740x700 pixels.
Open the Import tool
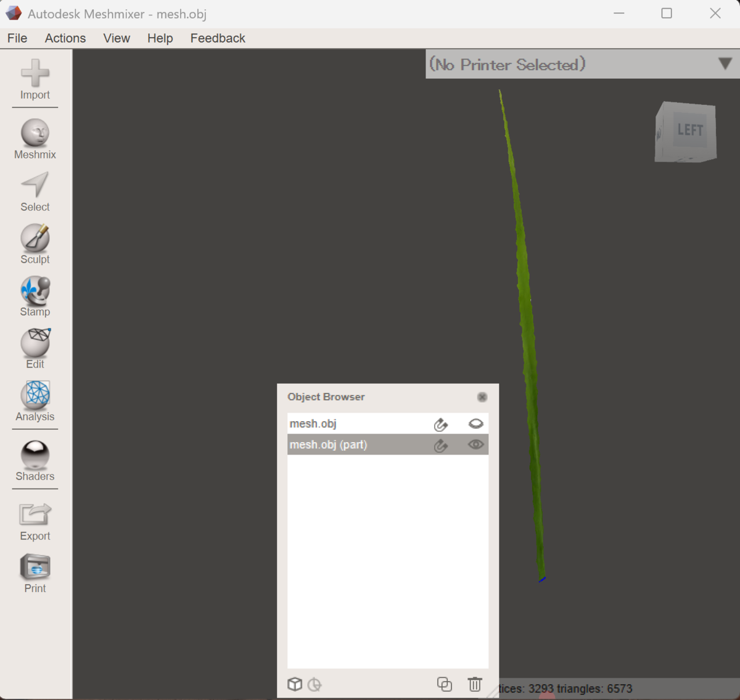pyautogui.click(x=35, y=80)
